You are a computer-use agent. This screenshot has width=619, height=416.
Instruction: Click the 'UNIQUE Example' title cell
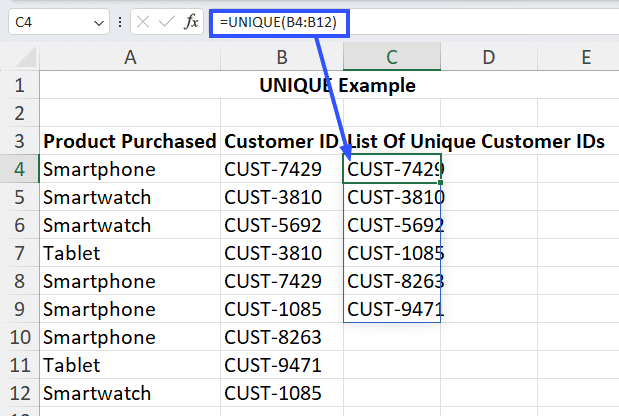point(337,85)
